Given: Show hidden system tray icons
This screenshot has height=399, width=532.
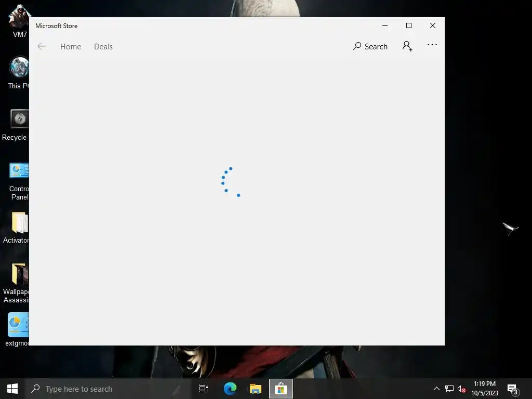Looking at the screenshot, I should pyautogui.click(x=436, y=389).
